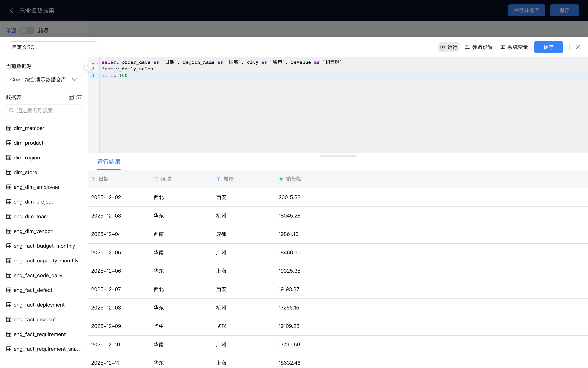
Task: Open the Crest 综合演示数据仓库 data source dropdown
Action: point(44,80)
